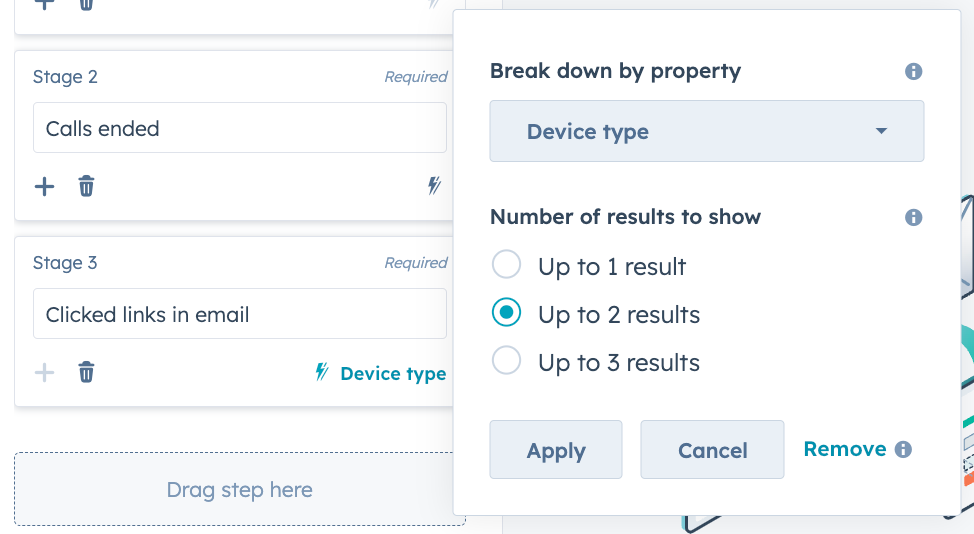Click the lightning breakdown icon in Stage 2
Screen dimensions: 974x534
click(434, 185)
